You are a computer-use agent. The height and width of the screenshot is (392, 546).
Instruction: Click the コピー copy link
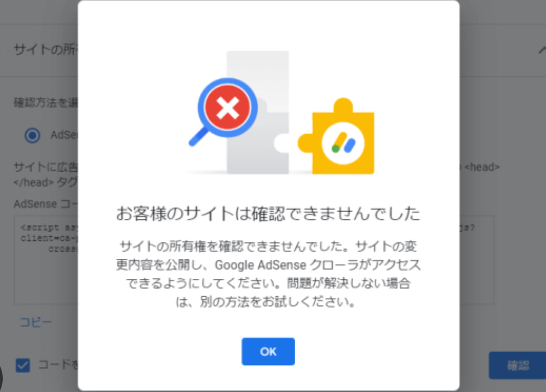pos(36,322)
